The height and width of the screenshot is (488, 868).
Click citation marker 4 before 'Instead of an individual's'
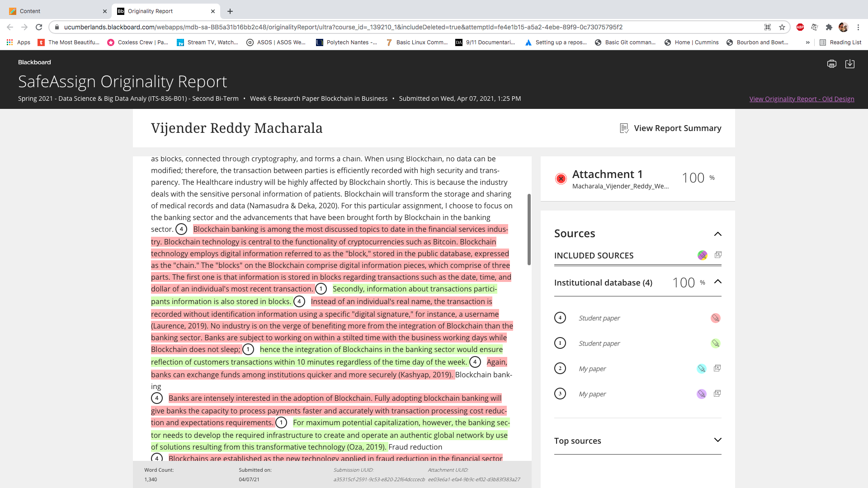tap(299, 301)
